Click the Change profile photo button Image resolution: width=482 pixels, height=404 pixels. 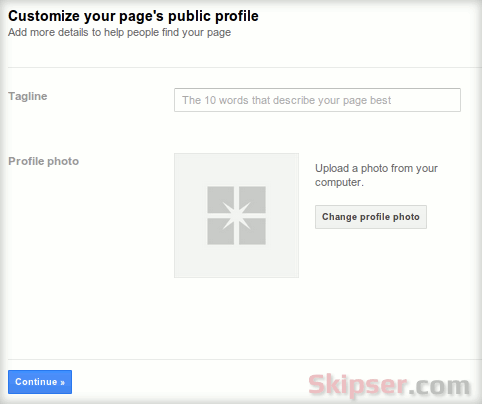(371, 217)
